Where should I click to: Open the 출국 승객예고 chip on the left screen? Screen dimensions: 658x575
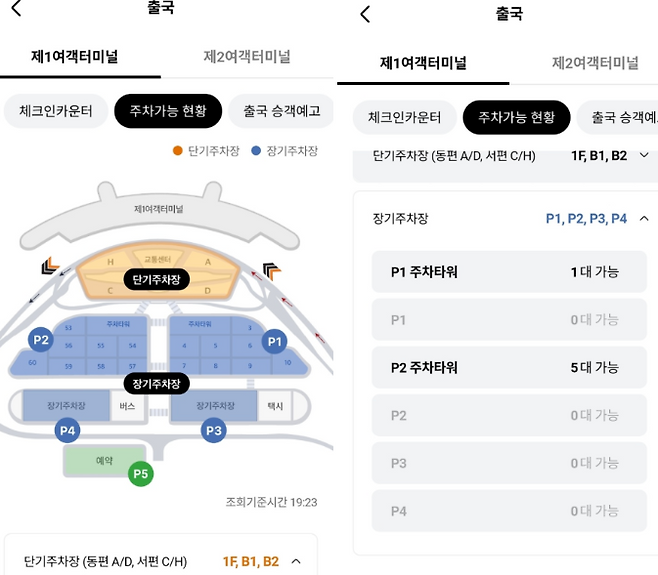tap(280, 111)
